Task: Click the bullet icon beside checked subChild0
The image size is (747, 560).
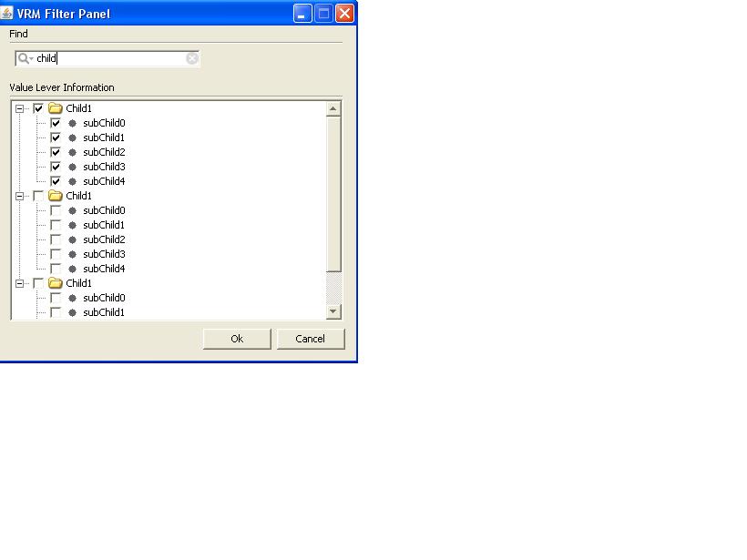Action: [x=72, y=123]
